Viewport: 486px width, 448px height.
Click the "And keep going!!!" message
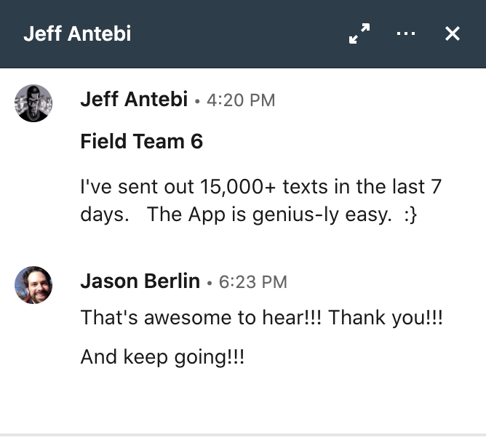coord(162,357)
